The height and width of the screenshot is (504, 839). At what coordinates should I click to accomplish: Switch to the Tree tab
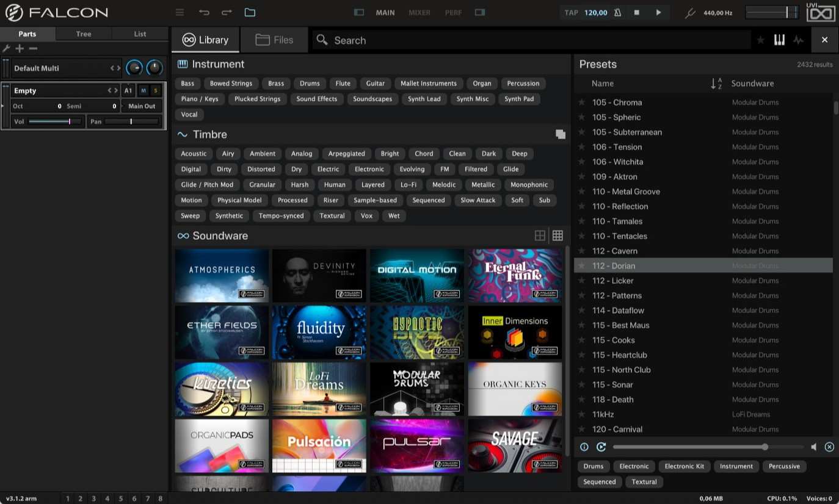pyautogui.click(x=84, y=34)
